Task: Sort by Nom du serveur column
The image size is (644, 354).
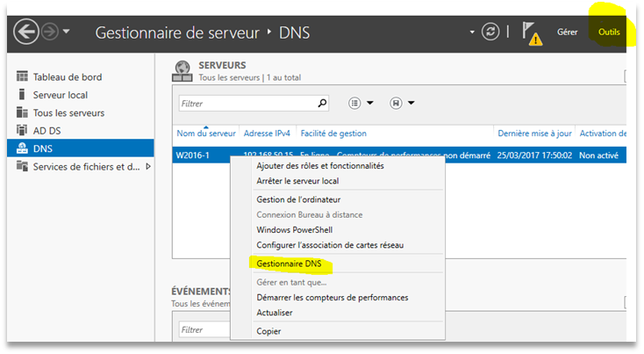Action: click(205, 134)
